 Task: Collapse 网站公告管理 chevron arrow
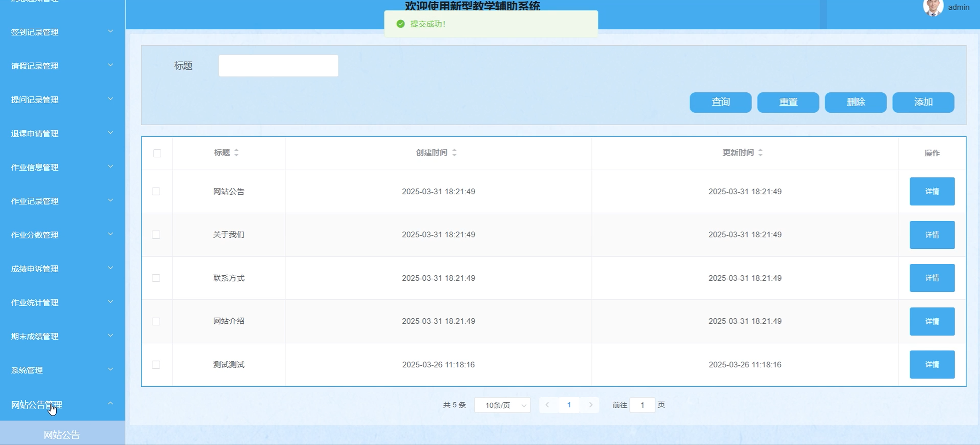[110, 403]
